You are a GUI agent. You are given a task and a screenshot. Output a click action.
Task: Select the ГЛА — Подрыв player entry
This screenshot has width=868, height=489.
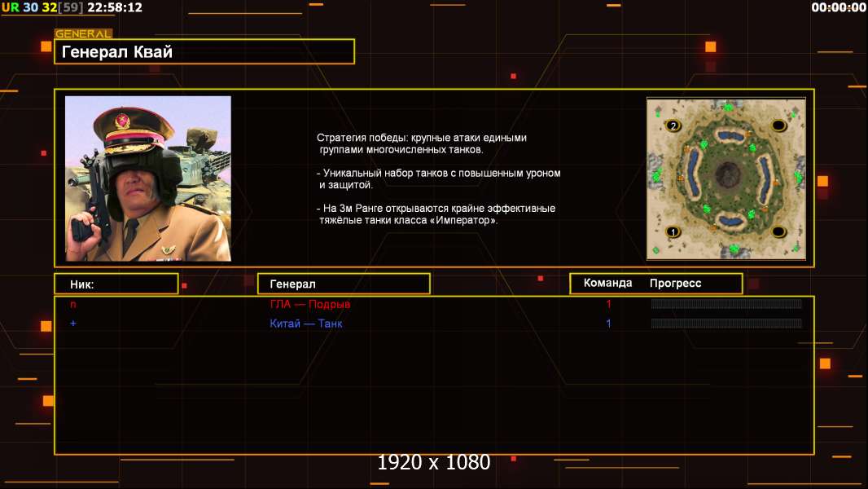pos(310,304)
